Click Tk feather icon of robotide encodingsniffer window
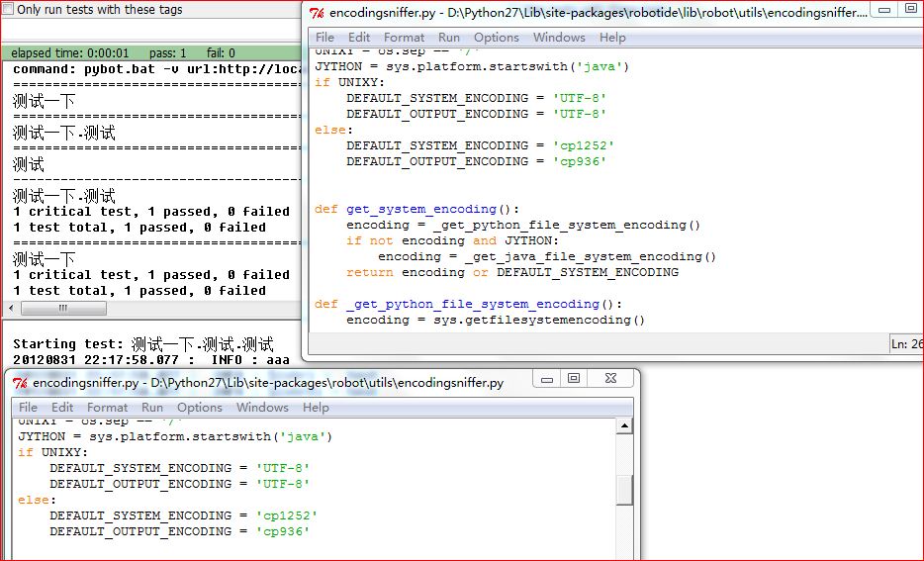Screen dimensions: 924x561 coord(317,13)
